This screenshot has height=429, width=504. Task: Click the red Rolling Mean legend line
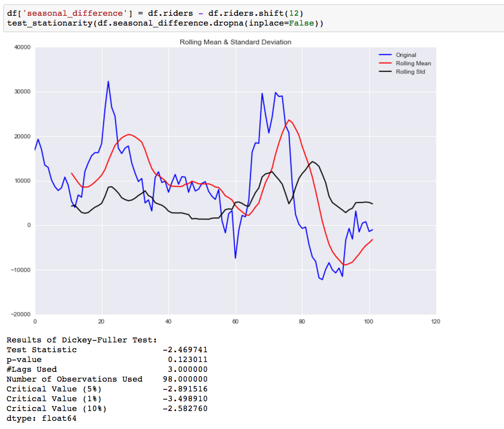[385, 63]
